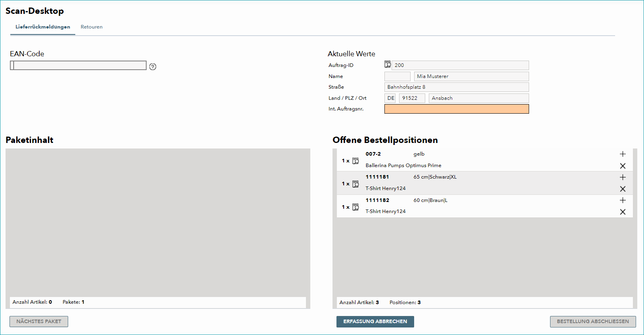The image size is (644, 335).
Task: Open the article details icon for 1111182
Action: (355, 207)
